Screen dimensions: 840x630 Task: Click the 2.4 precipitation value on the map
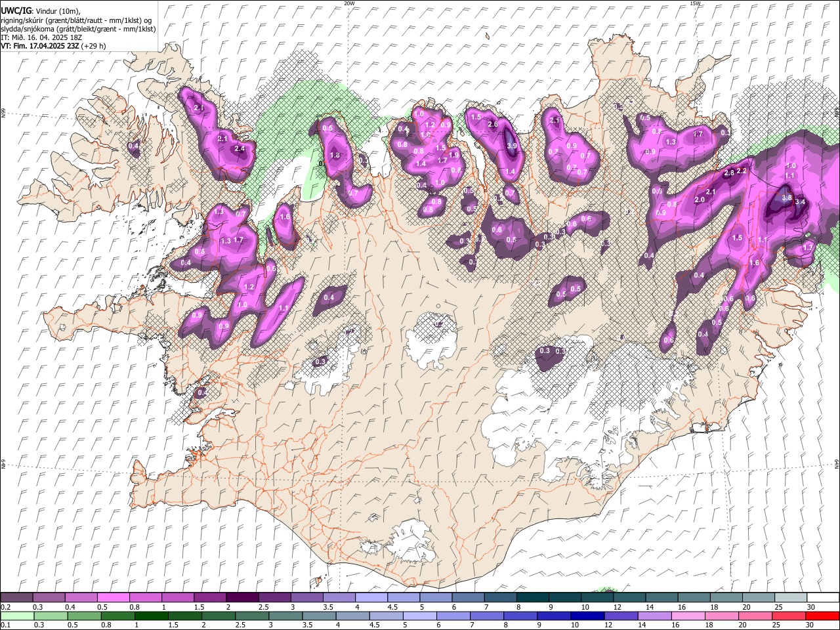coord(240,149)
